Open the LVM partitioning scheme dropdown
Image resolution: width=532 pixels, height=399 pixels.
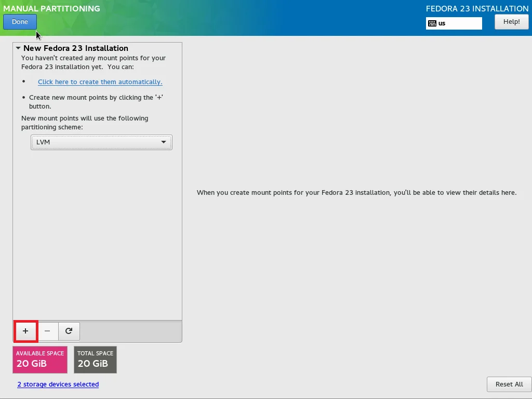[101, 142]
